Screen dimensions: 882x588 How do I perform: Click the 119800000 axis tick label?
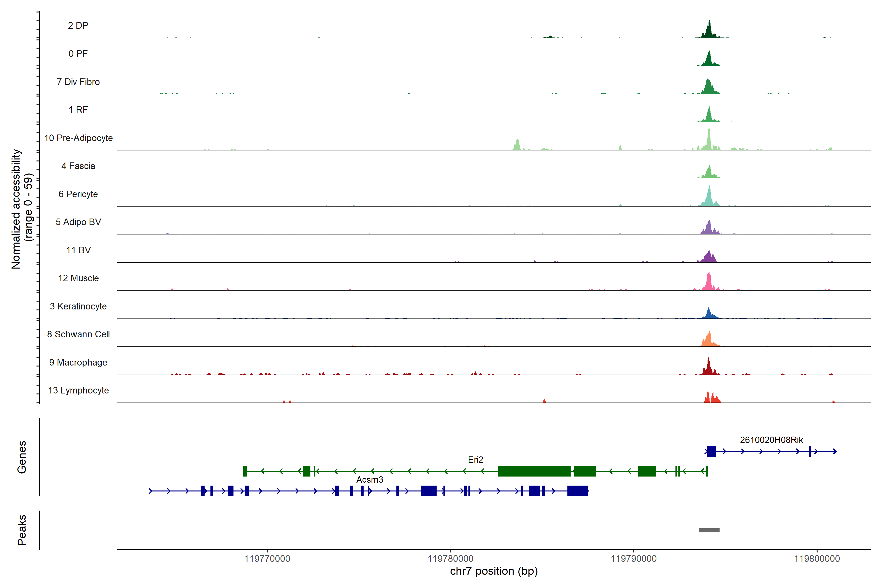[817, 558]
